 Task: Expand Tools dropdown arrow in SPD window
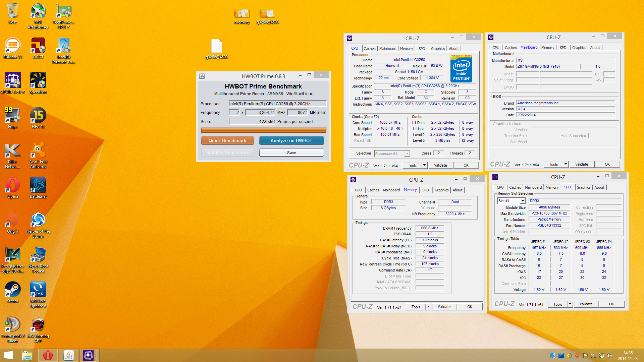pyautogui.click(x=570, y=304)
